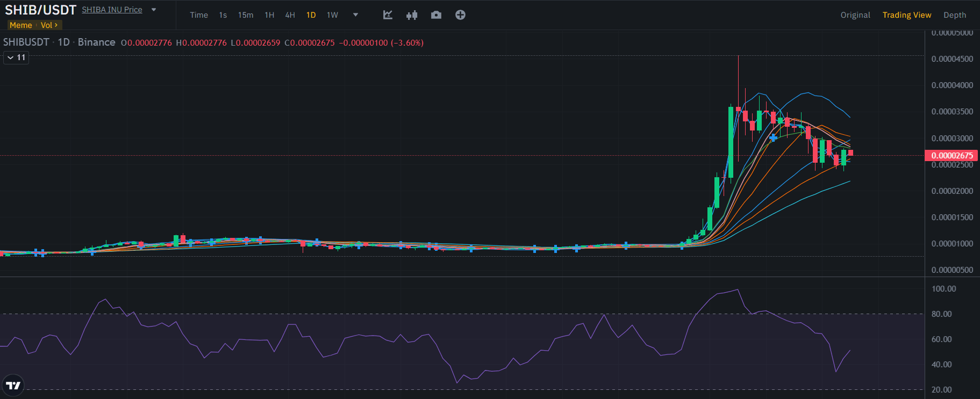Click the 0.00002675 current price label
980x399 pixels.
[952, 155]
